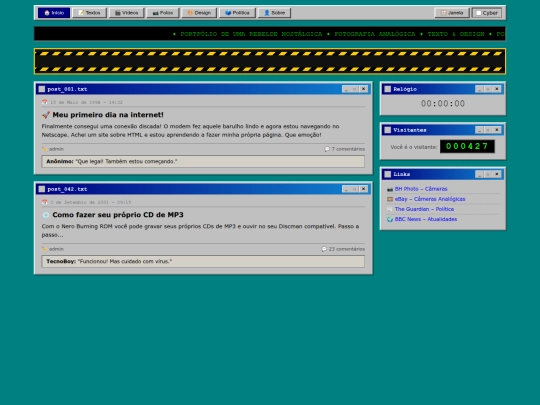Click the Links window title icon

click(x=388, y=174)
